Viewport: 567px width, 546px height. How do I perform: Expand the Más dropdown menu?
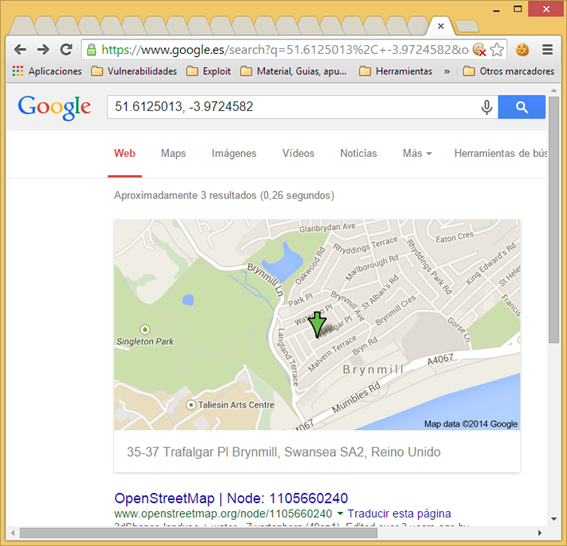coord(417,153)
